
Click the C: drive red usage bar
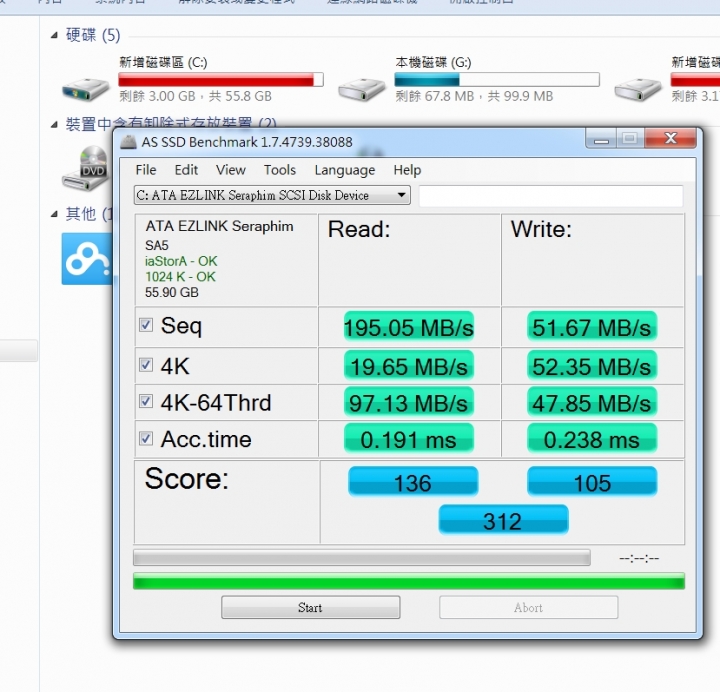[221, 79]
